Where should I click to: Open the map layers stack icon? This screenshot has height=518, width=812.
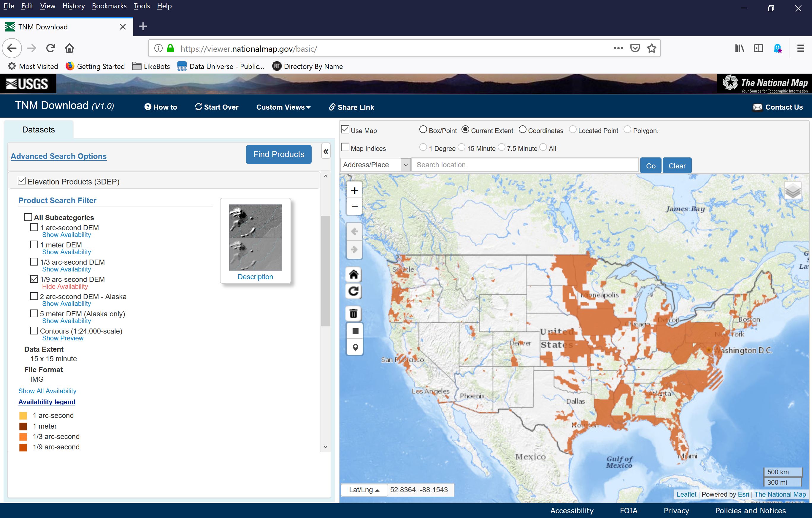(x=792, y=191)
